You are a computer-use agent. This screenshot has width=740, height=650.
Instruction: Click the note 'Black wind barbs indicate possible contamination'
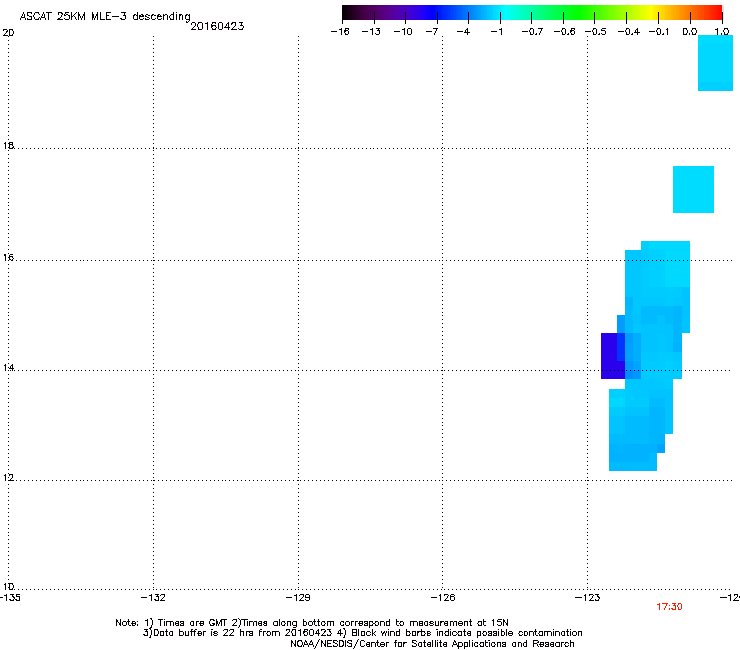tap(467, 633)
